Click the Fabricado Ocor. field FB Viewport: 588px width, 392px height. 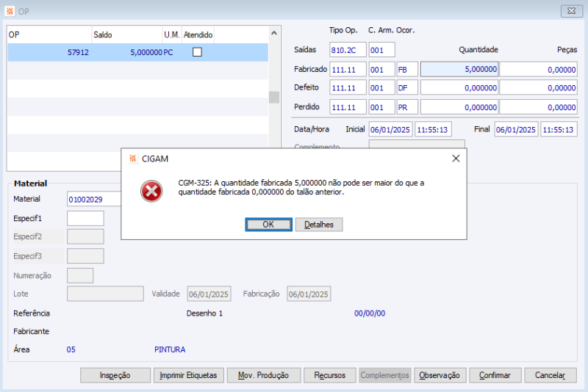tap(407, 69)
